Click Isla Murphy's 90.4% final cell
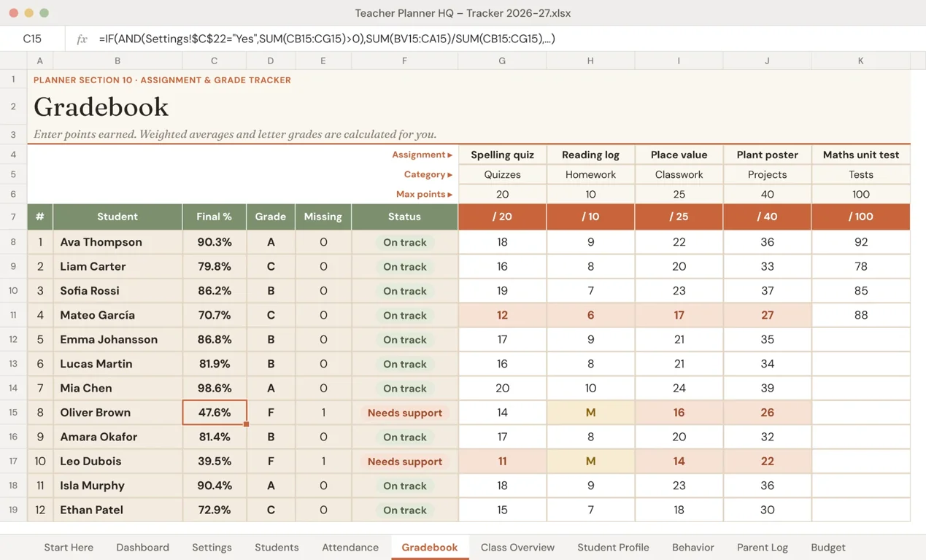 [x=215, y=486]
